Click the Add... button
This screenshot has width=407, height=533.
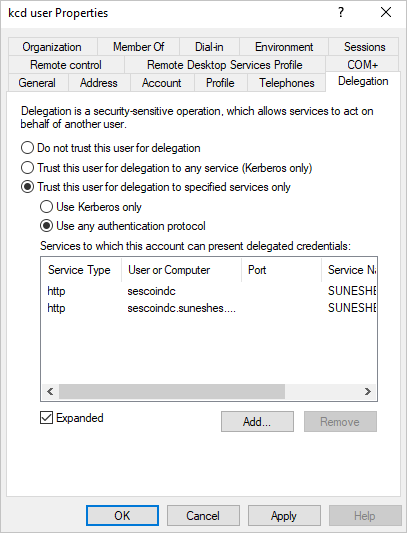pyautogui.click(x=257, y=422)
